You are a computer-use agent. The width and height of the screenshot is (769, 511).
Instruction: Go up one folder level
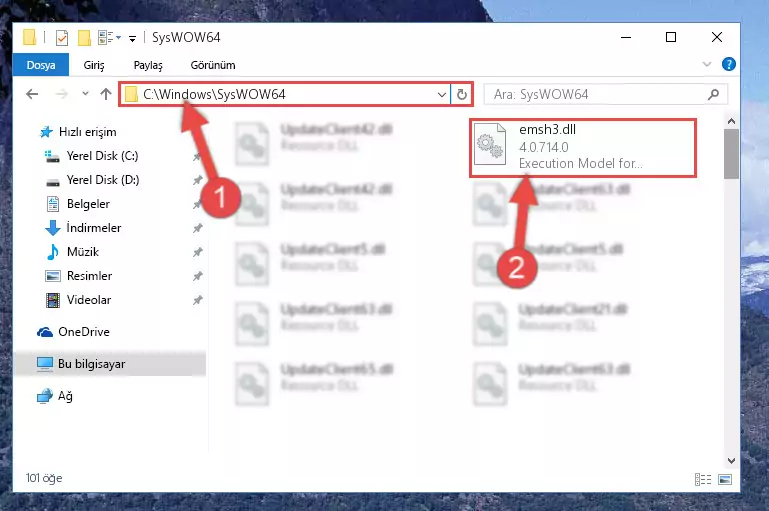pyautogui.click(x=106, y=94)
